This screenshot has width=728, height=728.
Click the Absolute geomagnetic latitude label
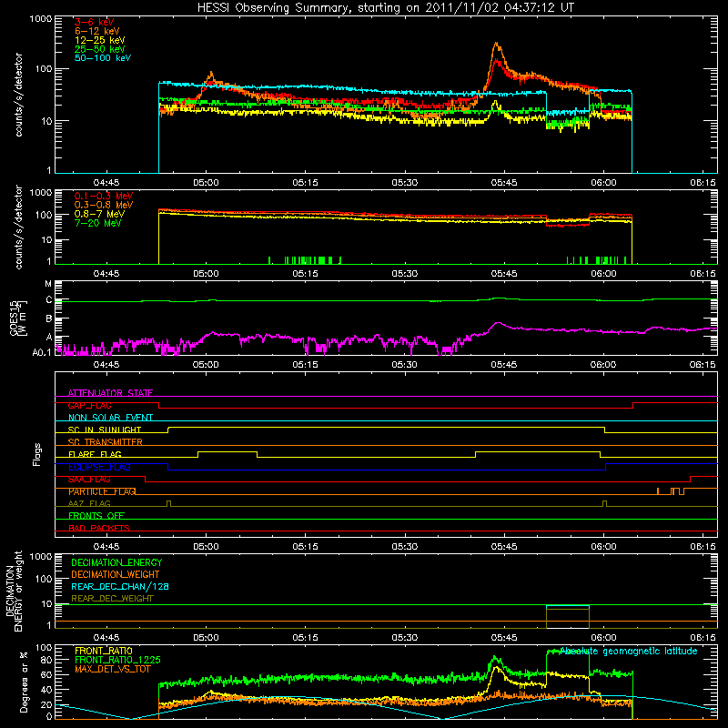(628, 651)
